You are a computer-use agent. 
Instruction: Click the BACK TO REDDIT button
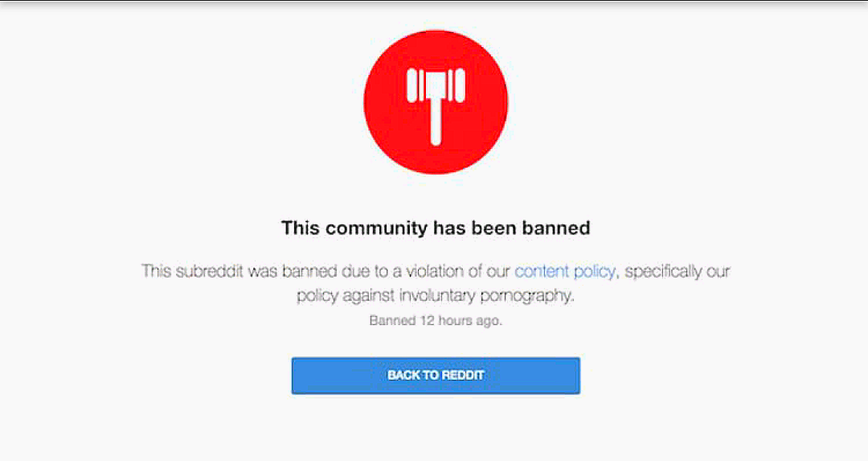click(436, 376)
